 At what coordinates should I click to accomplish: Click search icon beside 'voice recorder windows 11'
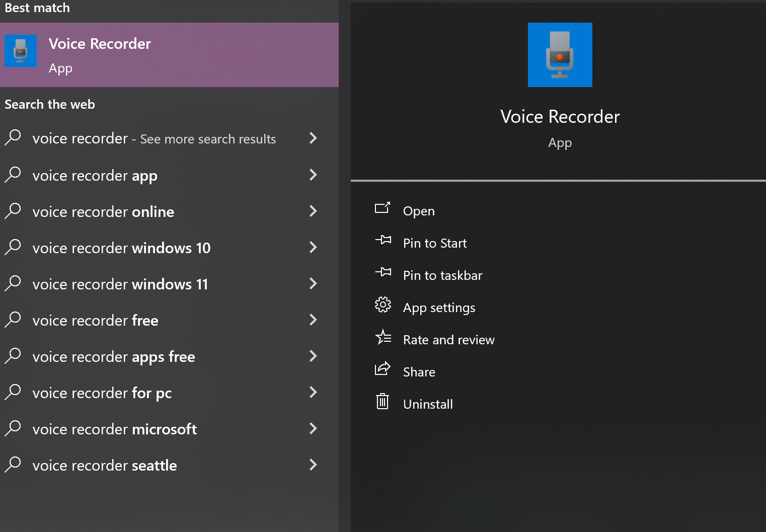[13, 283]
